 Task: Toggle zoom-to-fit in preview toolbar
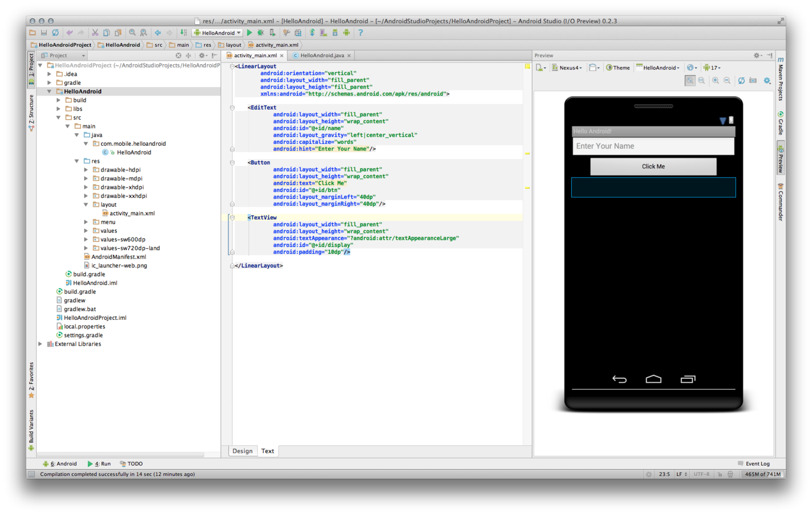pos(690,81)
